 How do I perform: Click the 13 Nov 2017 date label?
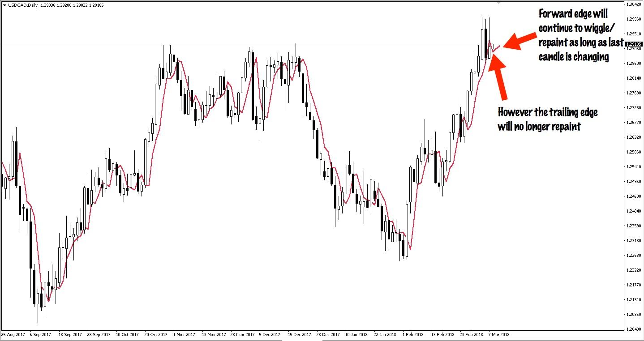tap(213, 334)
